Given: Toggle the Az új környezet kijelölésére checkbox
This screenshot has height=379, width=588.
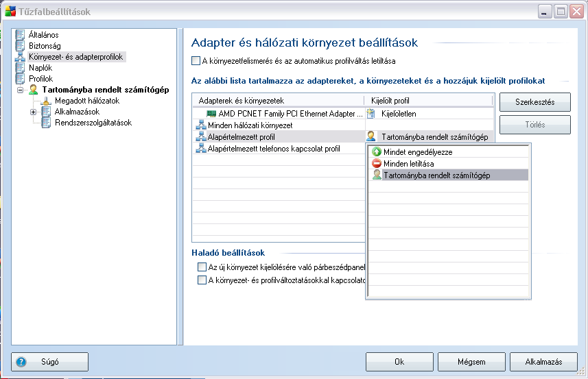Looking at the screenshot, I should [202, 267].
